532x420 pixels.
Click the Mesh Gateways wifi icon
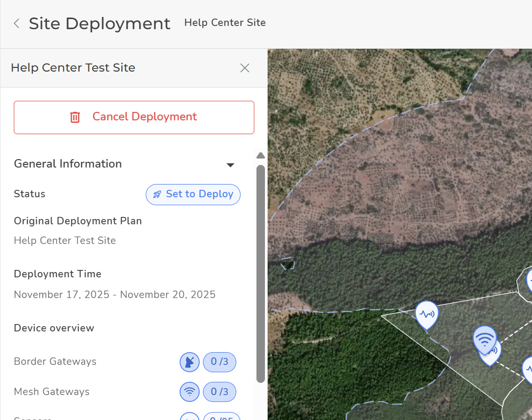[x=190, y=392]
